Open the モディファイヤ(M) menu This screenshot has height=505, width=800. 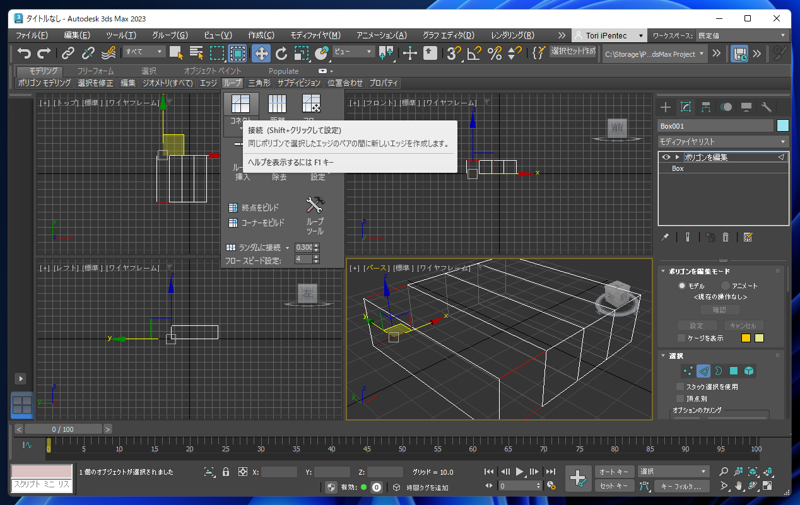tap(315, 35)
